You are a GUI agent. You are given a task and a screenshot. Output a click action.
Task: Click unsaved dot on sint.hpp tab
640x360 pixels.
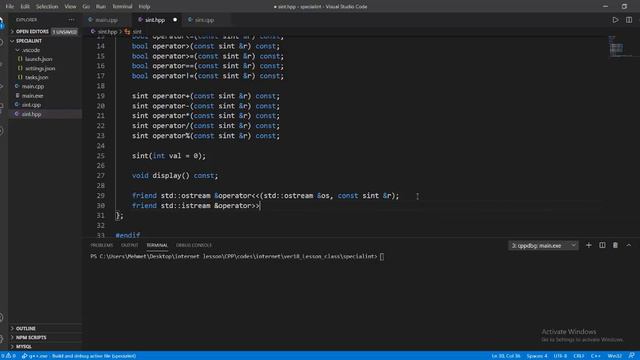tap(175, 20)
